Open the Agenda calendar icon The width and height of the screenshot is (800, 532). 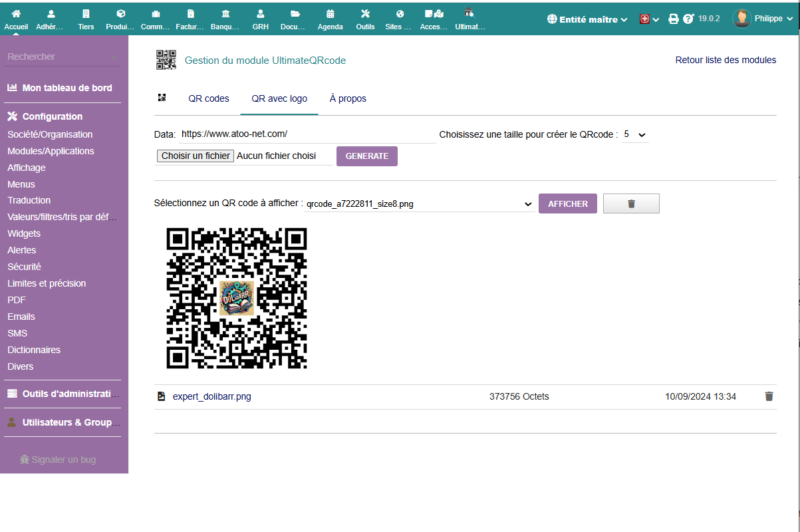331,13
